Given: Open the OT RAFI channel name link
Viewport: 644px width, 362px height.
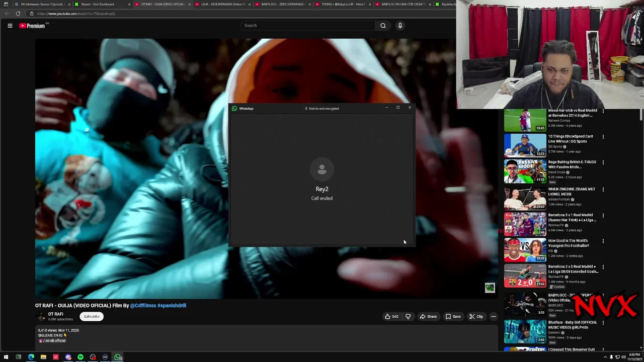Looking at the screenshot, I should coord(55,314).
